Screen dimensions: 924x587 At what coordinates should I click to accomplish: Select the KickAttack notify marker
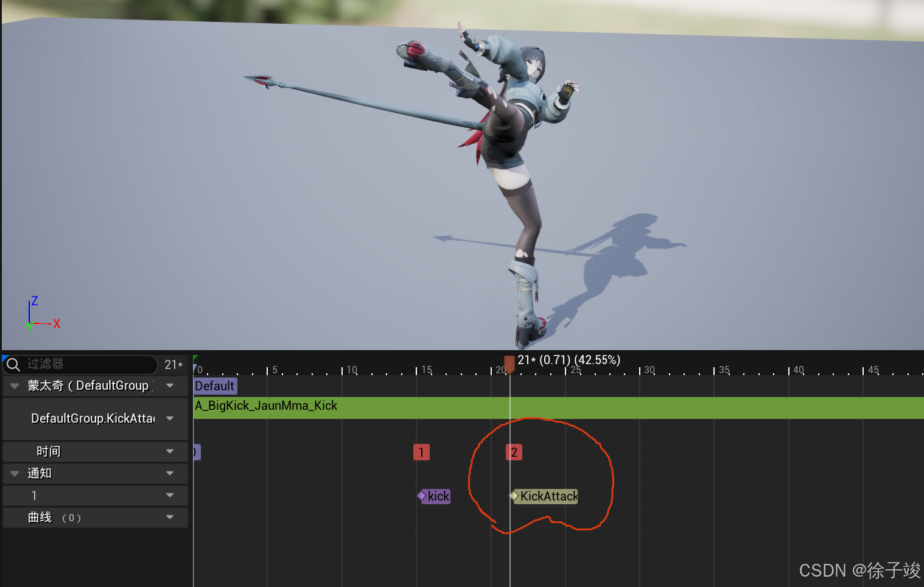(x=544, y=496)
